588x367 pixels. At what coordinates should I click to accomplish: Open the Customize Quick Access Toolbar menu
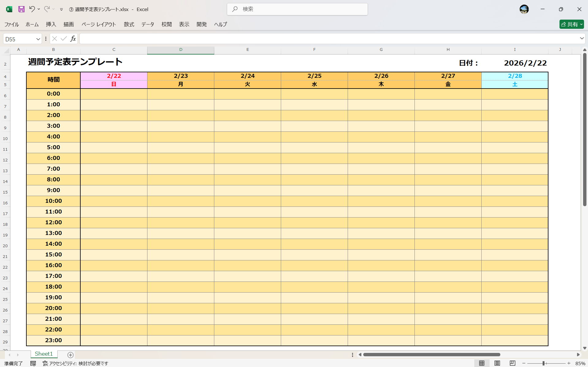(x=61, y=9)
